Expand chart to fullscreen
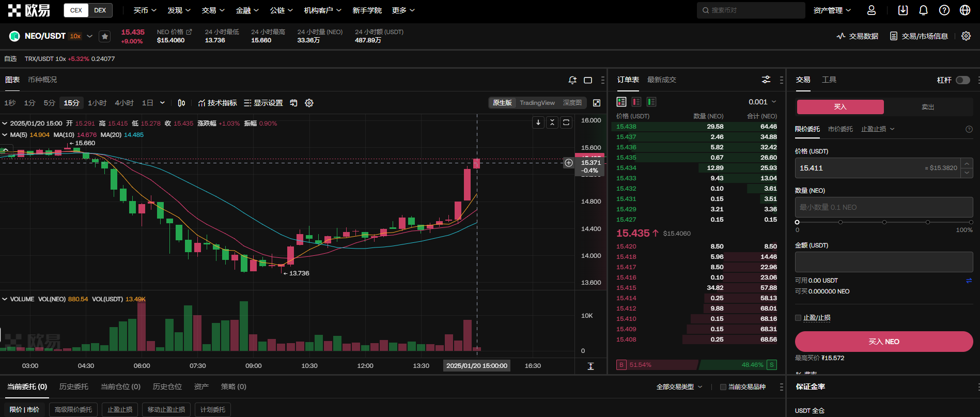Viewport: 980px width, 417px height. tap(597, 103)
